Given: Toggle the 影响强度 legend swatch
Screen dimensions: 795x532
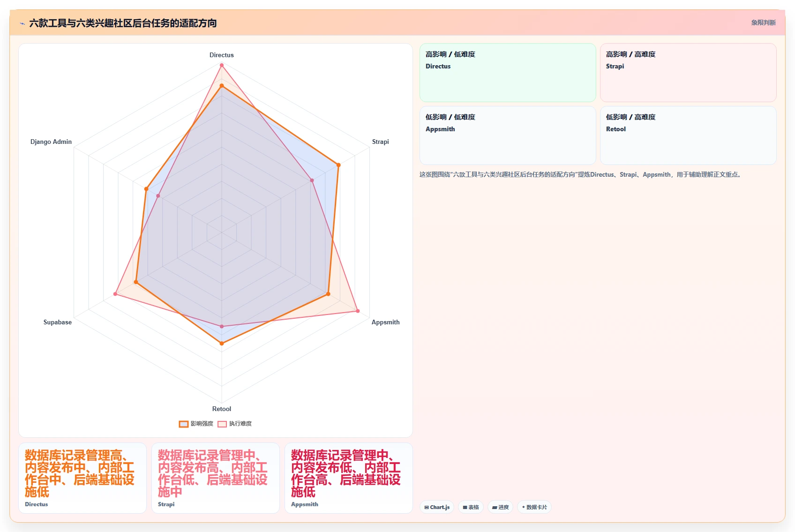Looking at the screenshot, I should [x=184, y=424].
